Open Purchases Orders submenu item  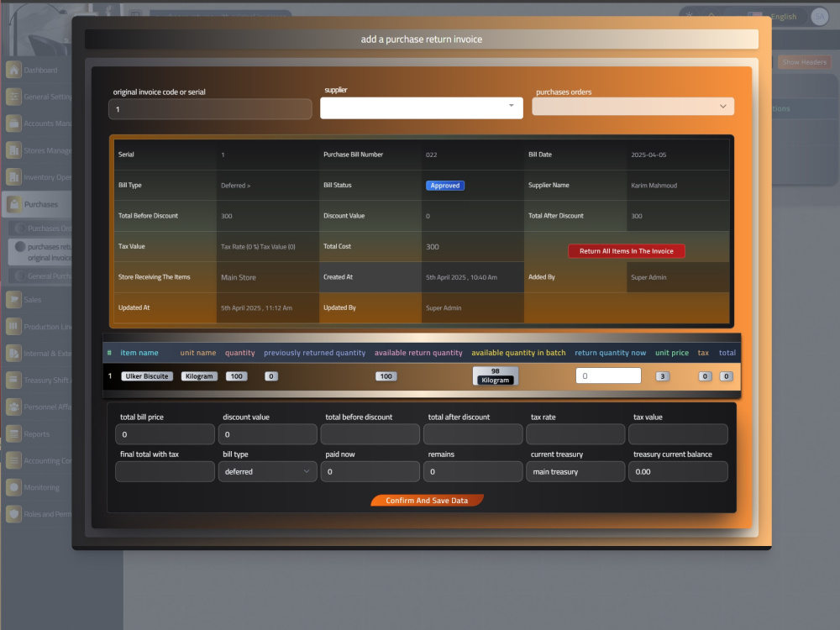tap(40, 228)
